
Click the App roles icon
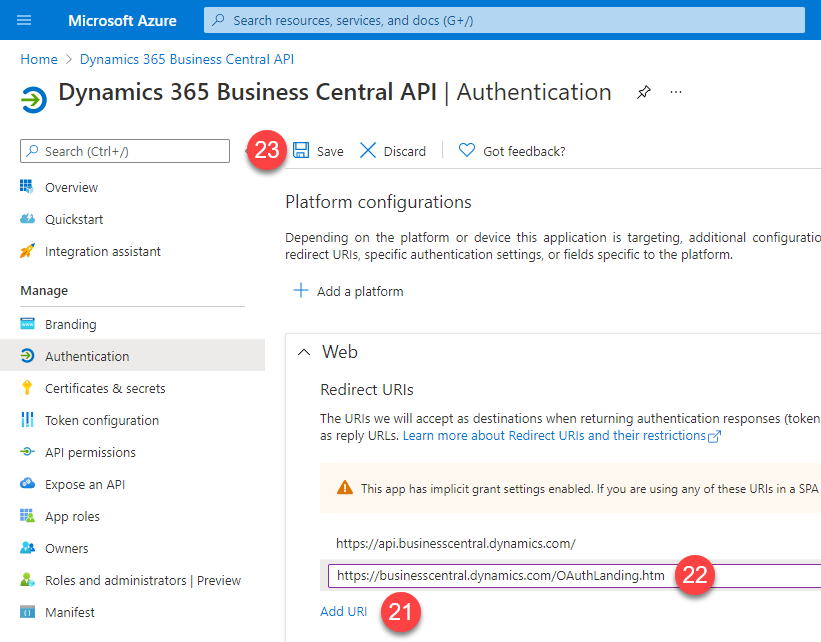27,515
